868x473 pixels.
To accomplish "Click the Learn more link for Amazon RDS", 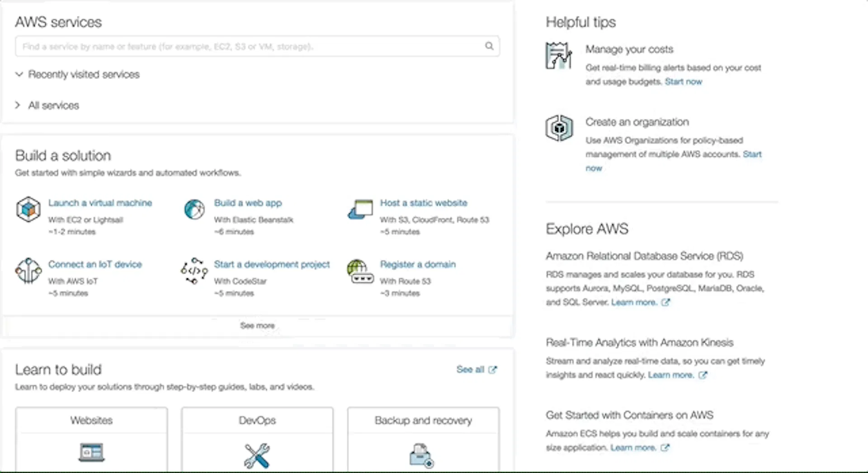I will point(640,302).
